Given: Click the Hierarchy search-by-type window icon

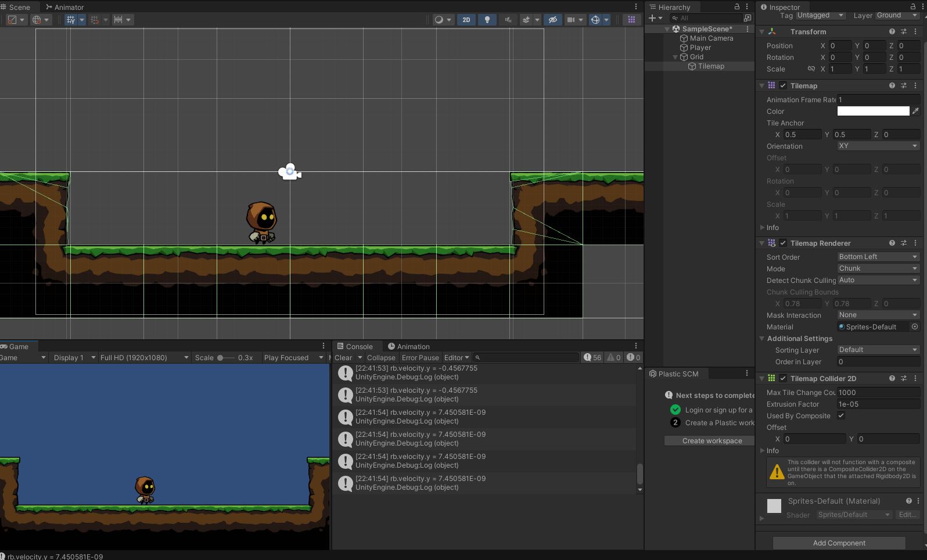Looking at the screenshot, I should 748,18.
